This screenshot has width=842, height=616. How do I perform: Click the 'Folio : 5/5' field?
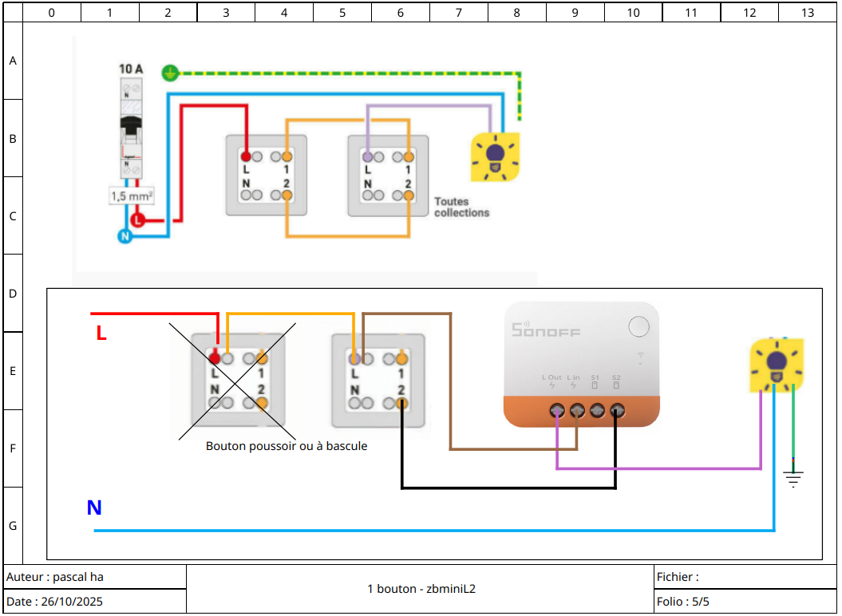click(745, 601)
